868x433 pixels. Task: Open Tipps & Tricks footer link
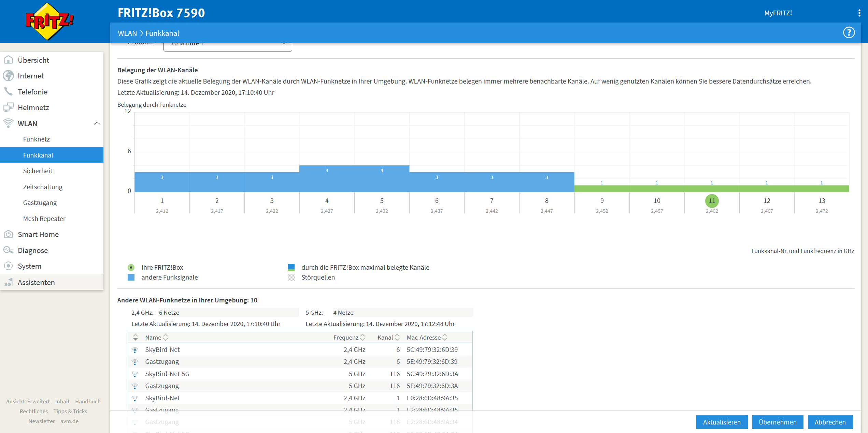(x=70, y=411)
